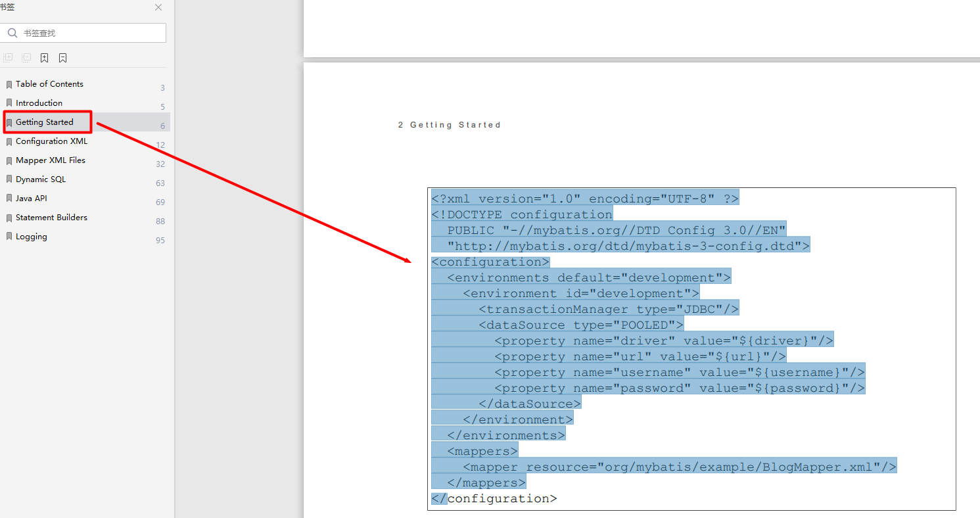Screen dimensions: 980x518
Task: Click page number 88 for Statement Builders
Action: pos(160,222)
